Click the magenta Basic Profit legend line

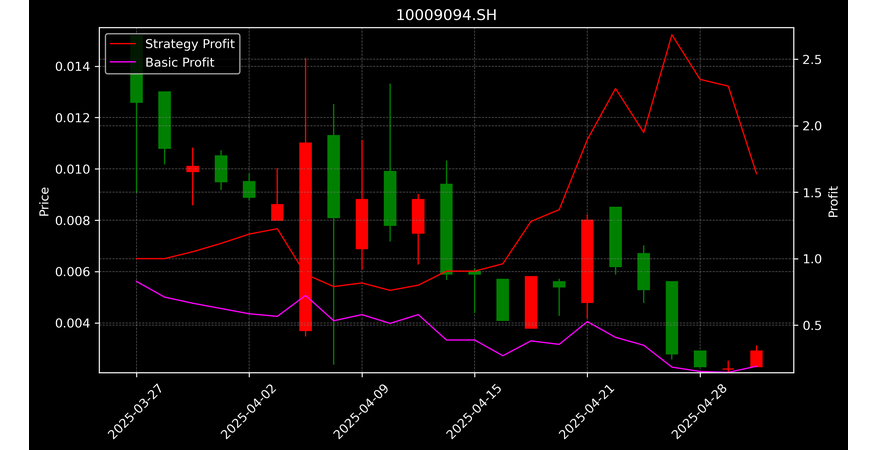[123, 62]
